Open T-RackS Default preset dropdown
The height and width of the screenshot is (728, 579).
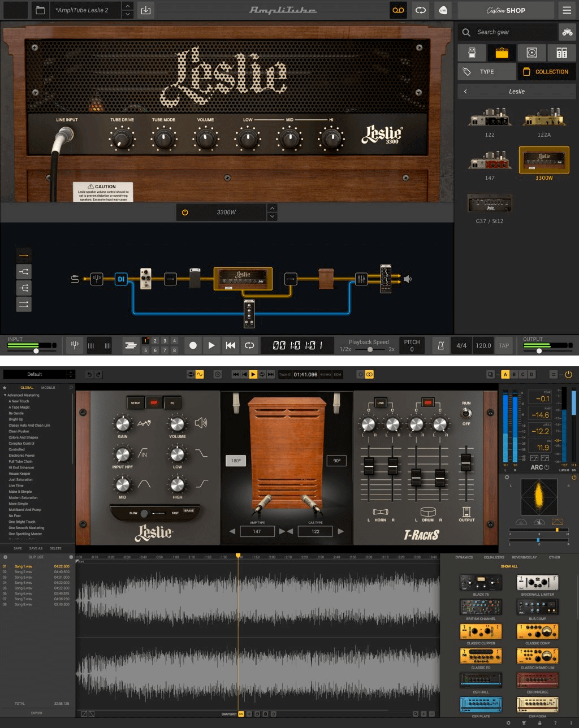[x=39, y=374]
